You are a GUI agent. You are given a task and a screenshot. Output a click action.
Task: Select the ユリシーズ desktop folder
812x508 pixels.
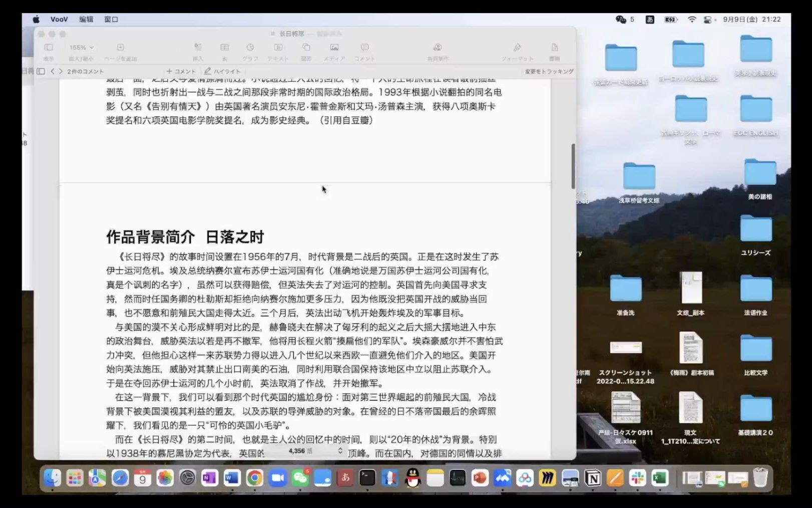click(x=756, y=235)
